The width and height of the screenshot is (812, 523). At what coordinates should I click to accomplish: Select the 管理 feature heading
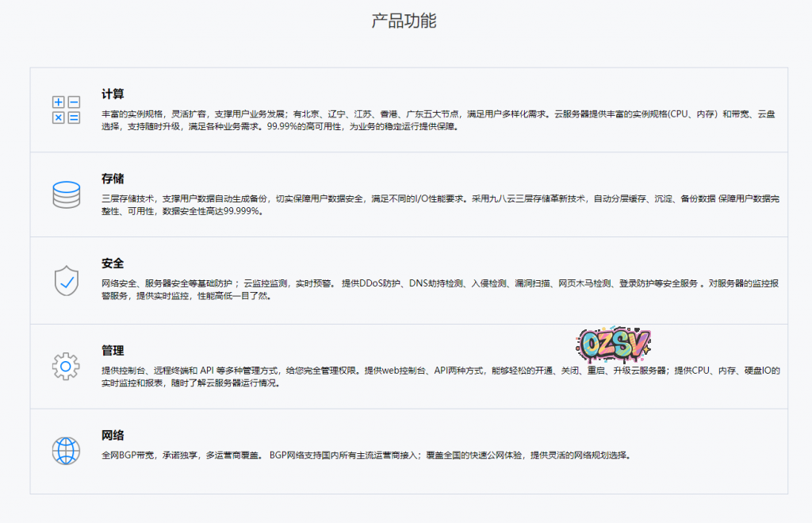[x=113, y=350]
